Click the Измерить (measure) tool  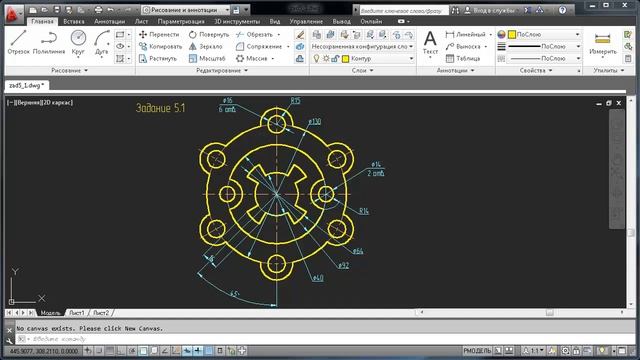point(603,43)
